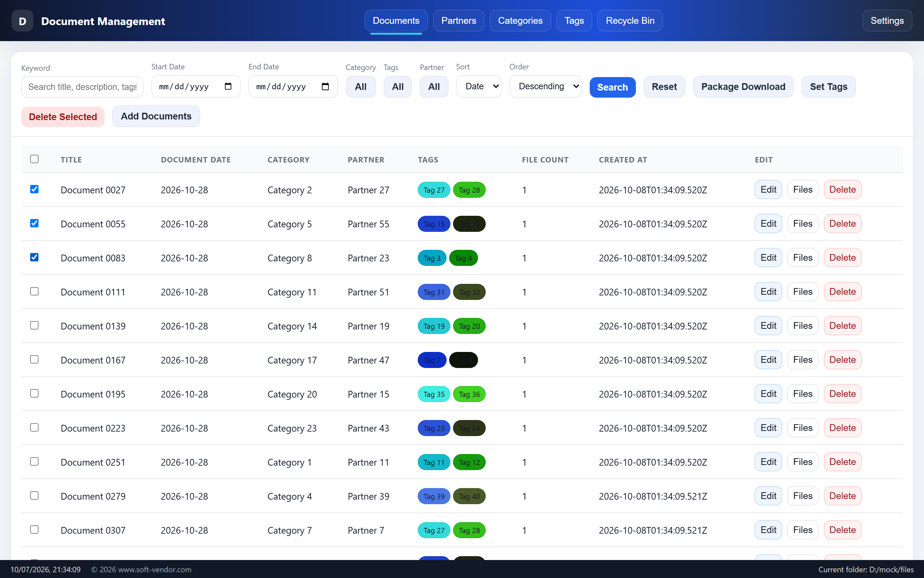Viewport: 924px width, 578px height.
Task: Open the Recycle Bin tab
Action: coord(630,21)
